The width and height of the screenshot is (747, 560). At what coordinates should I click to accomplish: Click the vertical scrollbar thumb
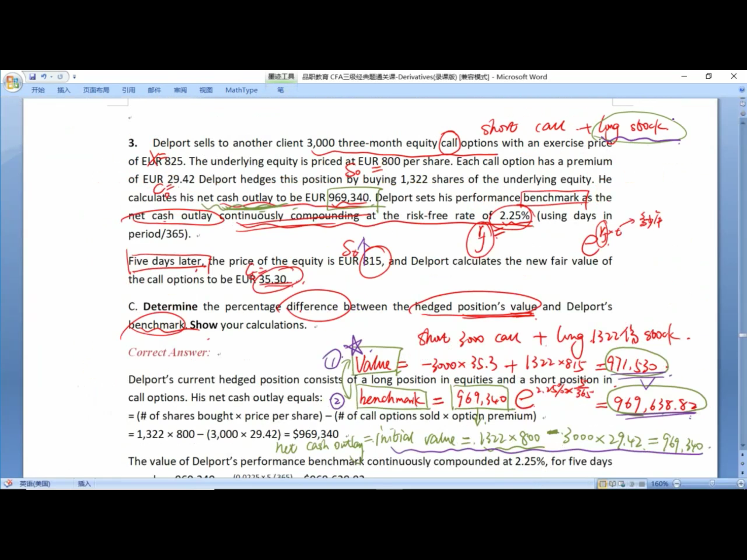743,335
